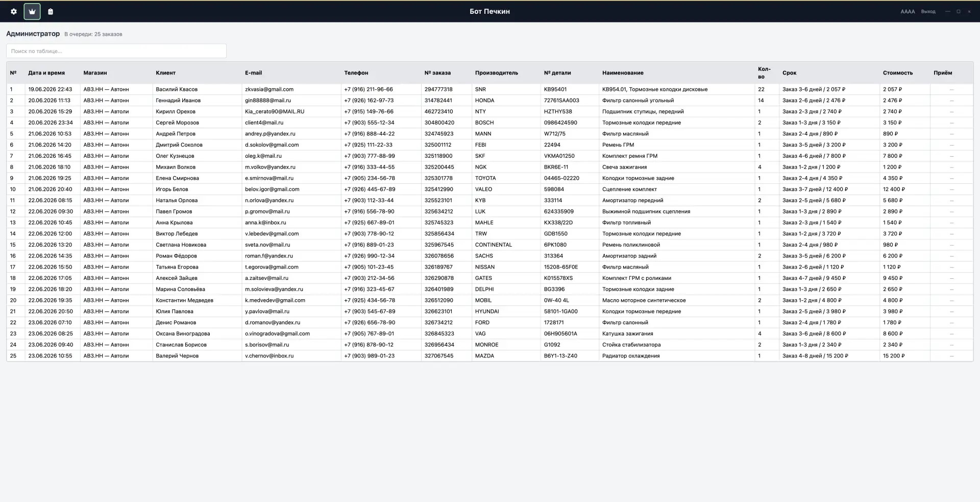980x502 pixels.
Task: Click the Приём column header
Action: 943,73
